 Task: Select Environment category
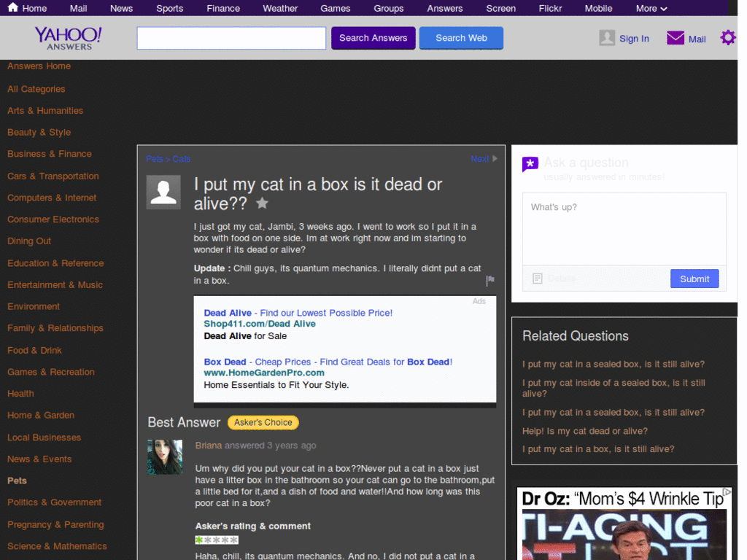pyautogui.click(x=34, y=307)
